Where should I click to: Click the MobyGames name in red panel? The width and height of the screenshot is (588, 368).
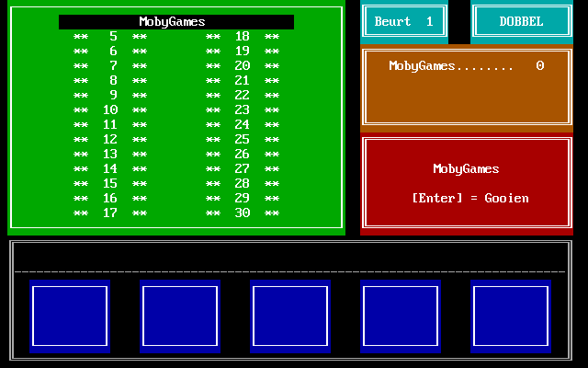click(466, 168)
